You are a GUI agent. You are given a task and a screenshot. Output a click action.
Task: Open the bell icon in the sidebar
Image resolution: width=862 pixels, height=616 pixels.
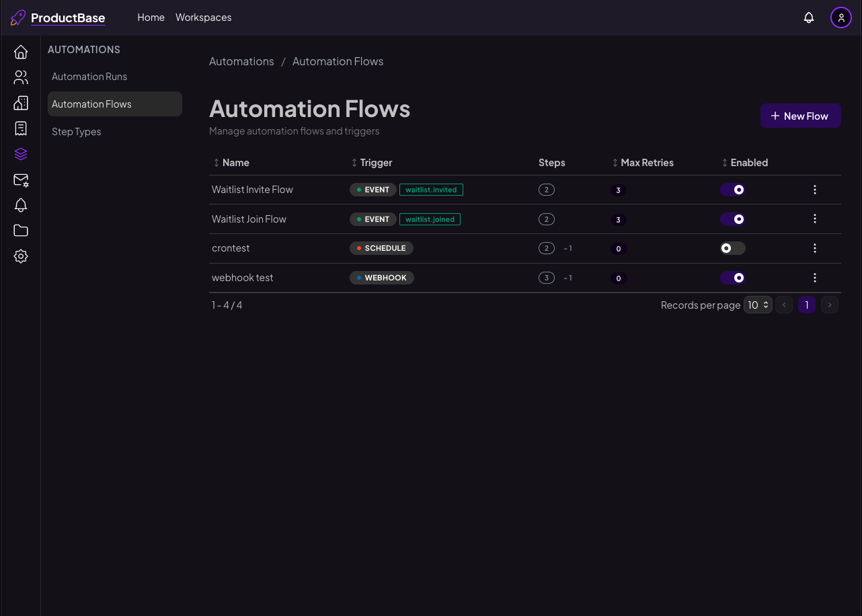(x=21, y=205)
